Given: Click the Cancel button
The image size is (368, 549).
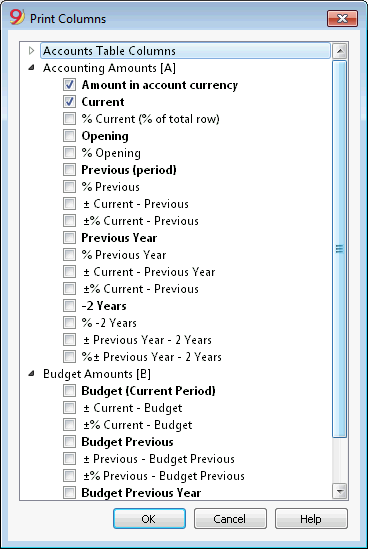Looking at the screenshot, I should point(230,519).
